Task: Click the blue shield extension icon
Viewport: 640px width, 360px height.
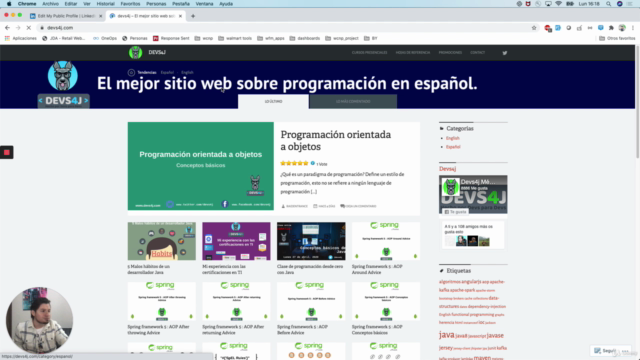Action: tap(600, 28)
